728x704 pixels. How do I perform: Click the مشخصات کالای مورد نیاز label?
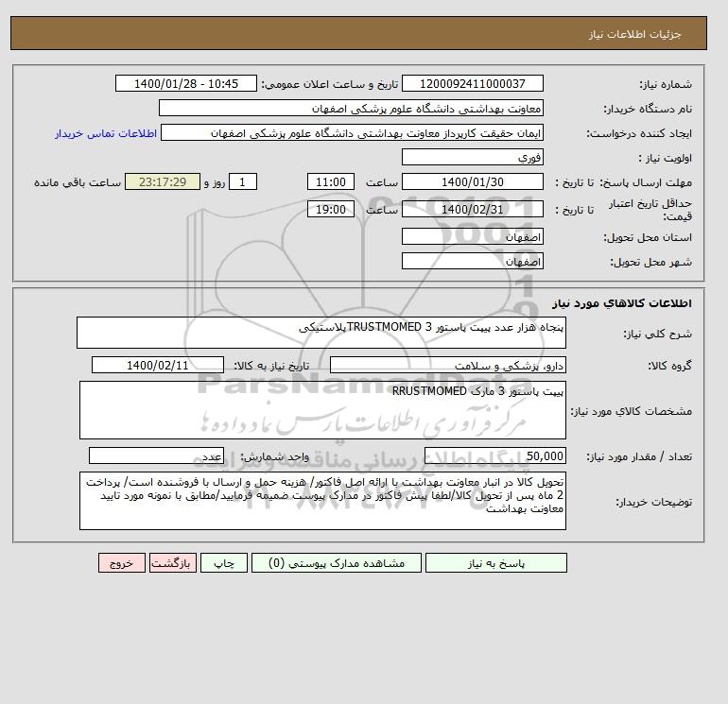point(632,411)
